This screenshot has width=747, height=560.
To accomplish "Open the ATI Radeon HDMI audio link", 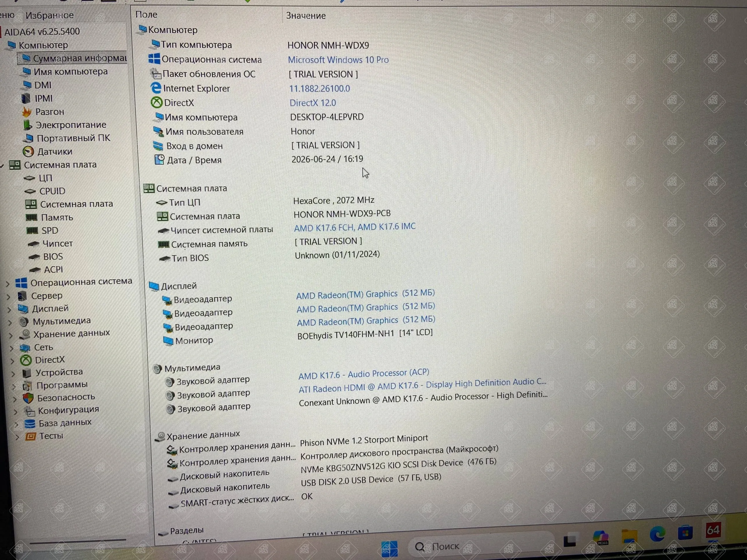I will tap(423, 386).
